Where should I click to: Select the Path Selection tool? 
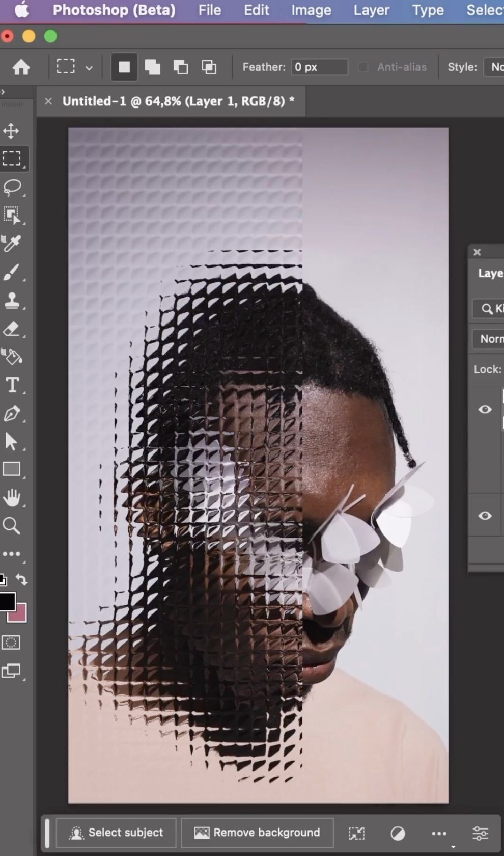pos(11,441)
